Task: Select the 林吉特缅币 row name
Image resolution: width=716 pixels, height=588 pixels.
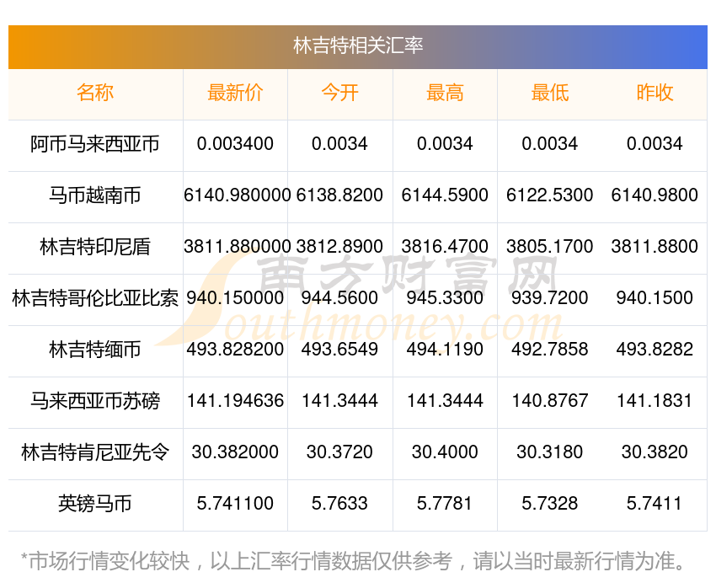Action: tap(95, 350)
